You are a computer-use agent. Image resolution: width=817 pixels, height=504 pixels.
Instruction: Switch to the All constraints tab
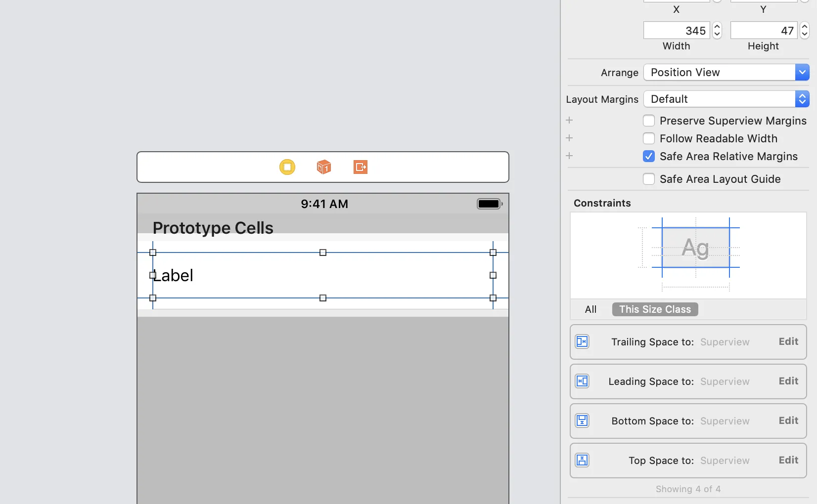[590, 309]
